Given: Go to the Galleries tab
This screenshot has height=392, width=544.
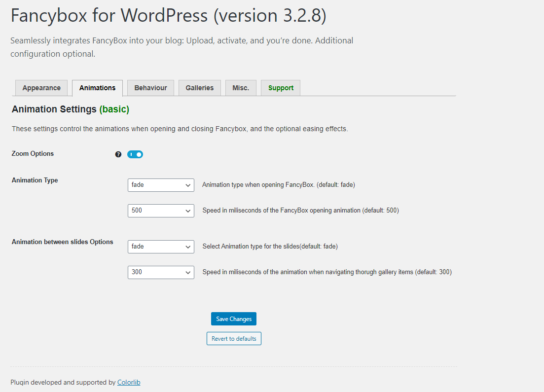Looking at the screenshot, I should click(x=199, y=88).
